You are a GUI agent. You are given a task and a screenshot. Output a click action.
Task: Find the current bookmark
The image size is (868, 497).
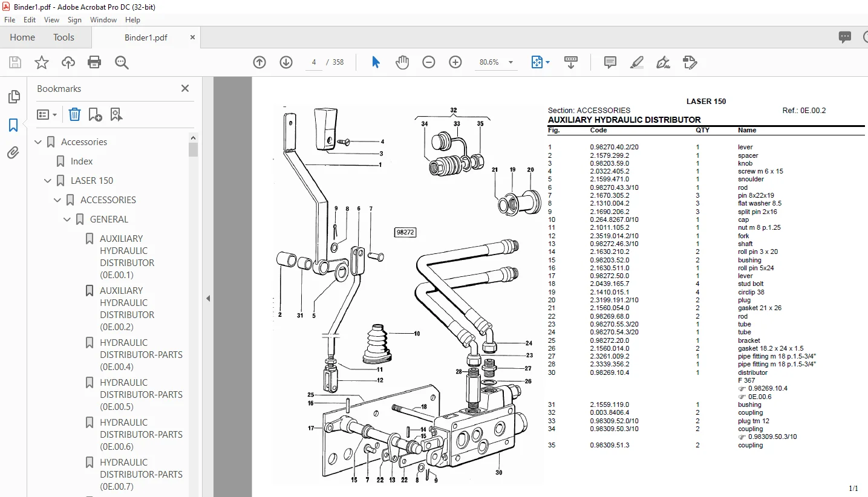point(116,114)
